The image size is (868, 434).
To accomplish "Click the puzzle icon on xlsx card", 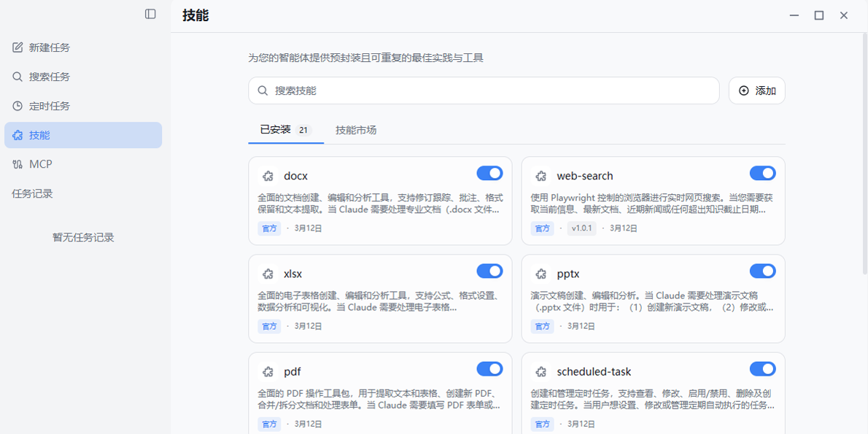I will point(268,274).
